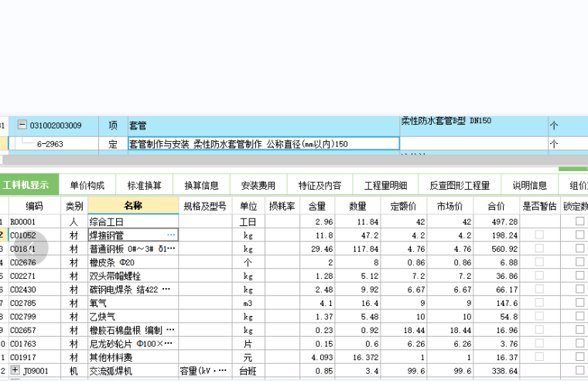This screenshot has height=381, width=588.
Task: Select the code cell C01763
Action: [x=35, y=344]
